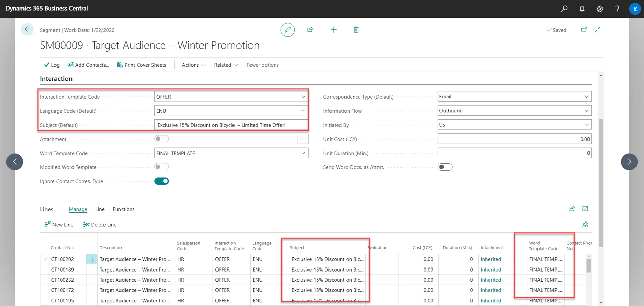Screen dimensions: 644x306
Task: Click the back arrow button
Action: 27,29
